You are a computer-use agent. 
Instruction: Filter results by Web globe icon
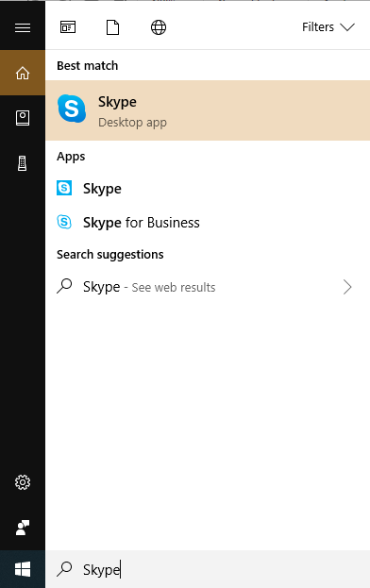pos(159,27)
